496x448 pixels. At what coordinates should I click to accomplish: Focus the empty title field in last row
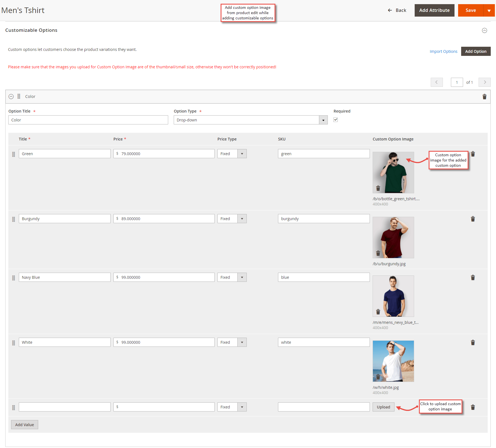[65, 407]
